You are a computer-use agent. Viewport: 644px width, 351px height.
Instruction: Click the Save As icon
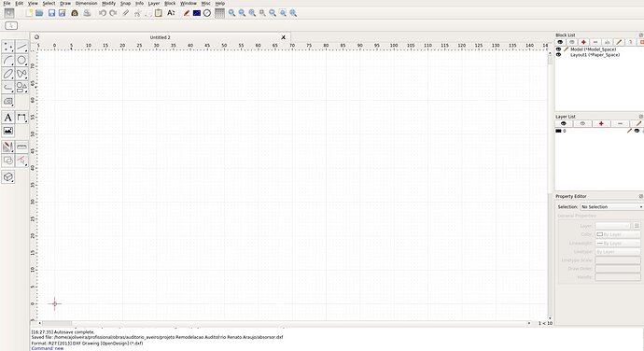click(x=62, y=13)
